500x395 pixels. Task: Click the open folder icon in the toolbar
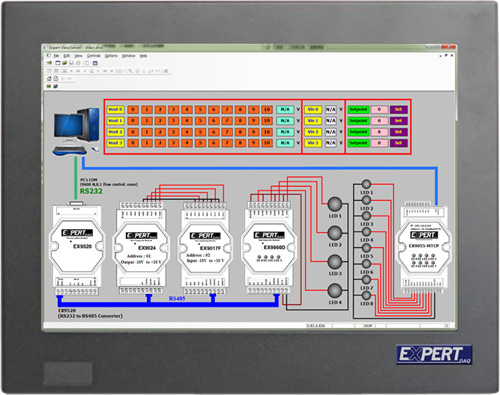coord(64,63)
